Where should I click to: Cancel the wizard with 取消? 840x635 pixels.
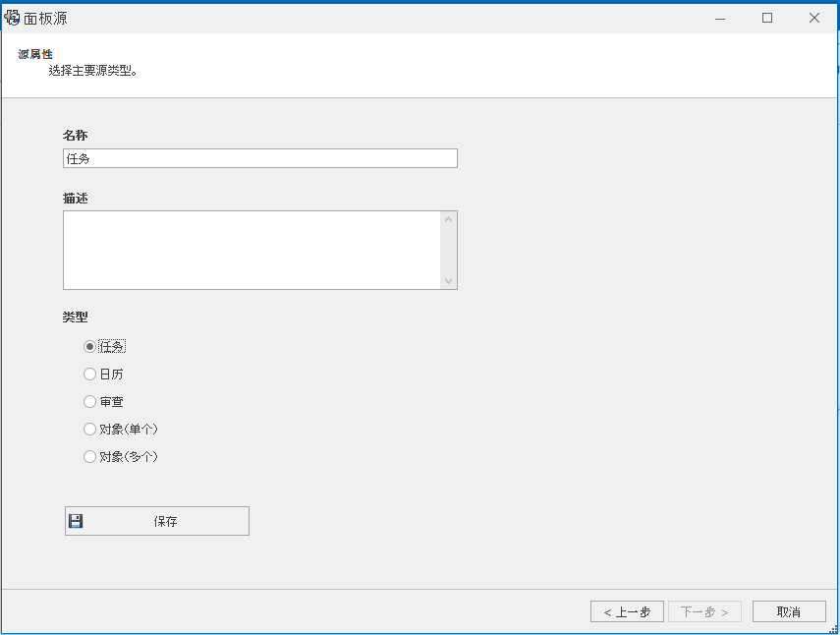tap(789, 611)
